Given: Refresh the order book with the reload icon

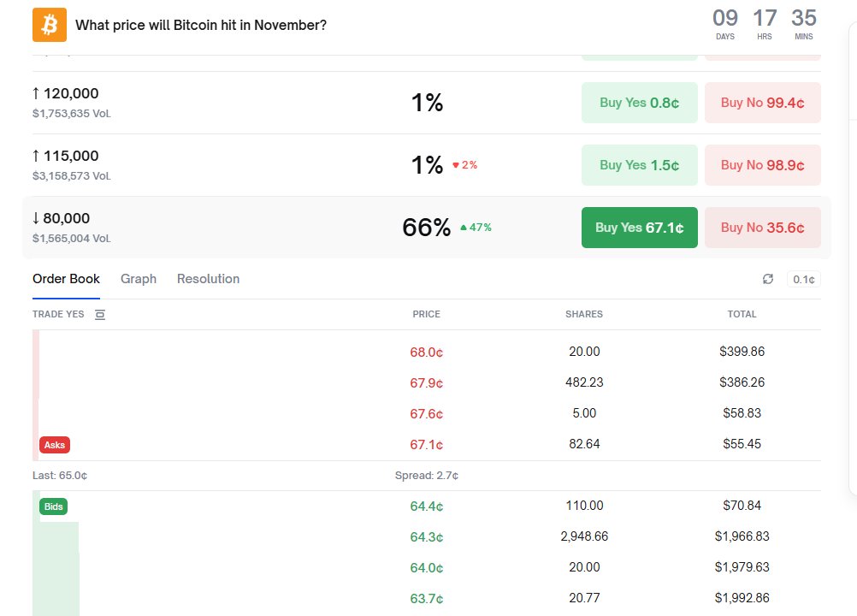Looking at the screenshot, I should tap(768, 279).
